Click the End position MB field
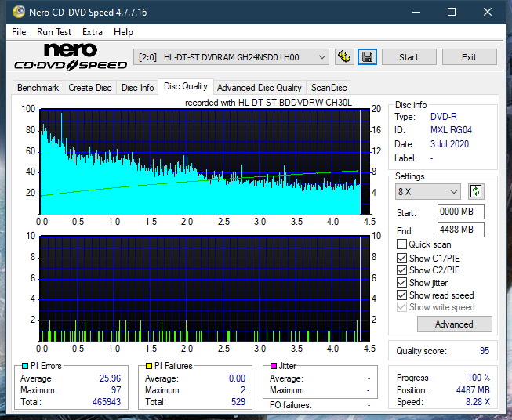This screenshot has width=512, height=420. [460, 230]
